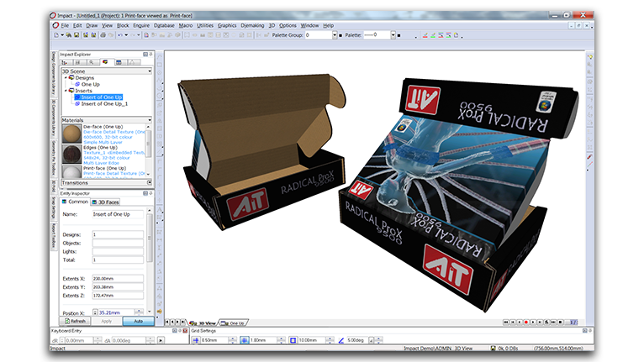
Task: Click the Die-face material sphere thumbnail
Action: (71, 134)
